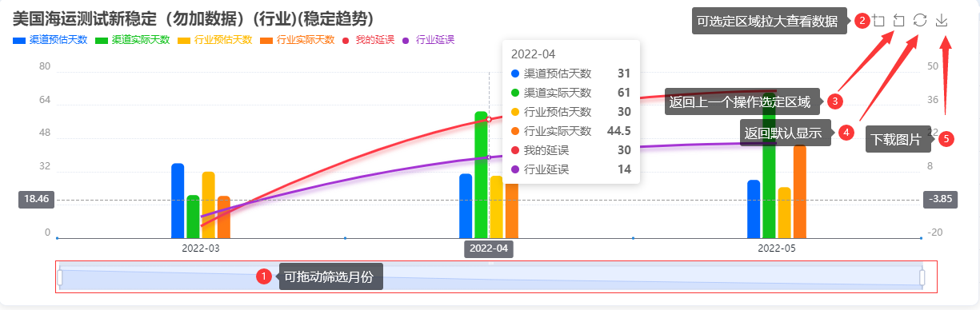
Task: Toggle 行业实际天数 legend series
Action: pos(298,40)
